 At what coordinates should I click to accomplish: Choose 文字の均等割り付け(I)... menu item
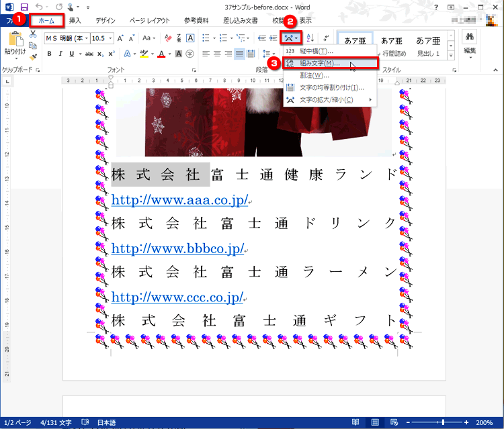tap(330, 87)
